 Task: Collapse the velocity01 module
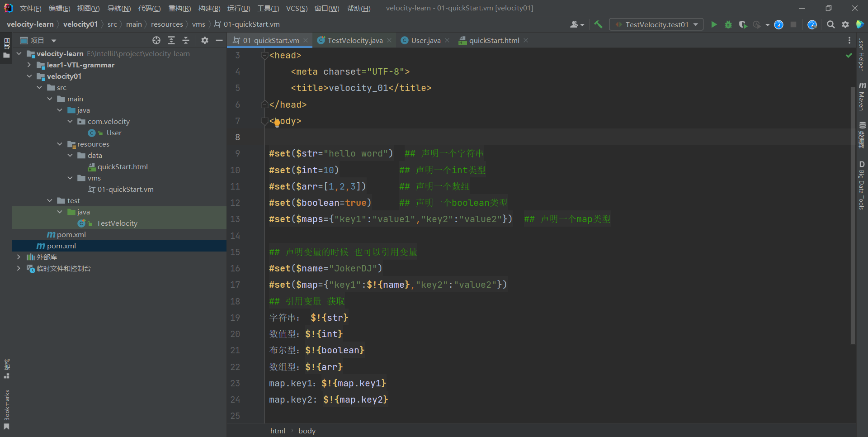[29, 76]
